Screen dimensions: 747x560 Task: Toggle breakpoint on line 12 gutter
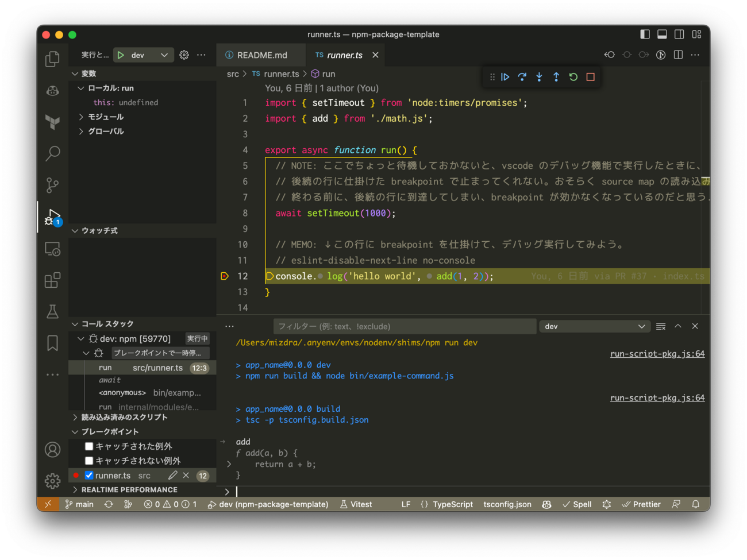[x=225, y=276]
